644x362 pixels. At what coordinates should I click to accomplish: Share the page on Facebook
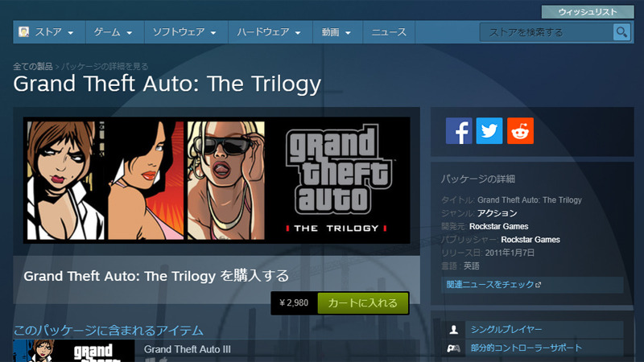[x=459, y=131]
